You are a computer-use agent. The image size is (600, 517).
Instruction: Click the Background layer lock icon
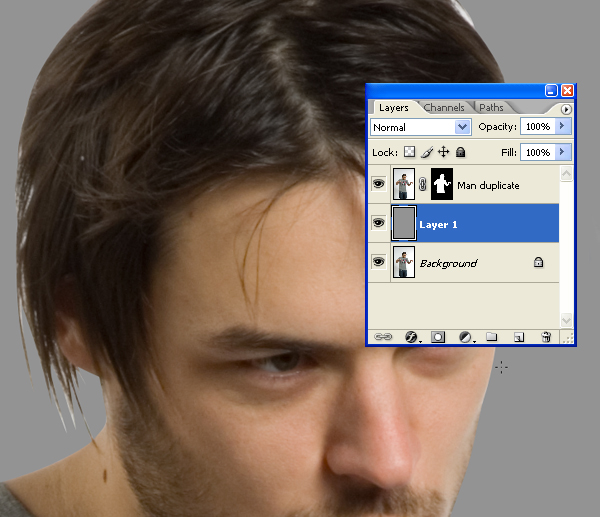click(538, 262)
